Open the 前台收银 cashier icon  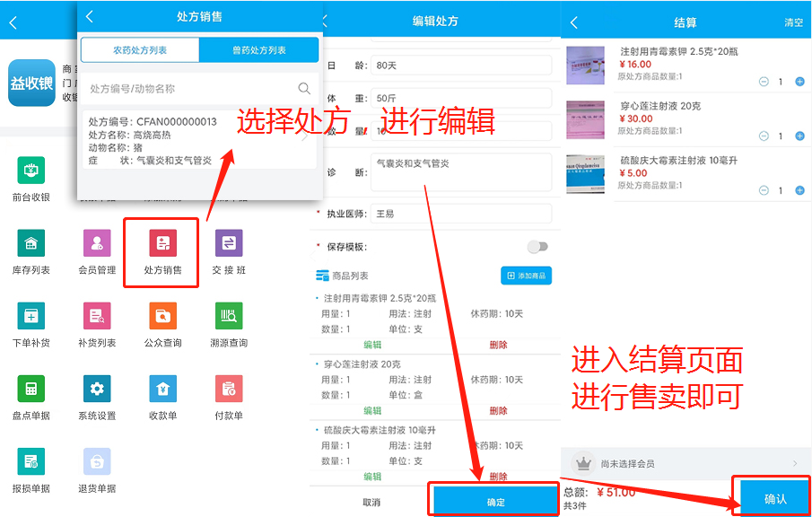(x=31, y=171)
